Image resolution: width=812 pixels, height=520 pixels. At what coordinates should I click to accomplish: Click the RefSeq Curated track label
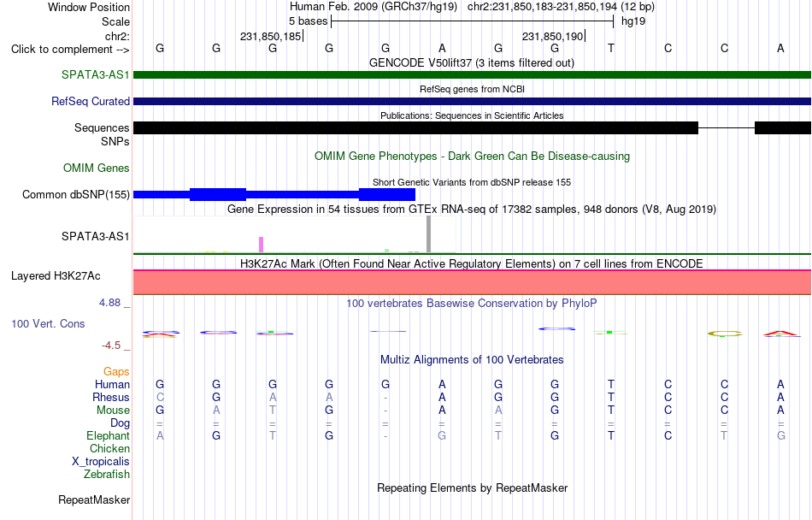tap(90, 102)
